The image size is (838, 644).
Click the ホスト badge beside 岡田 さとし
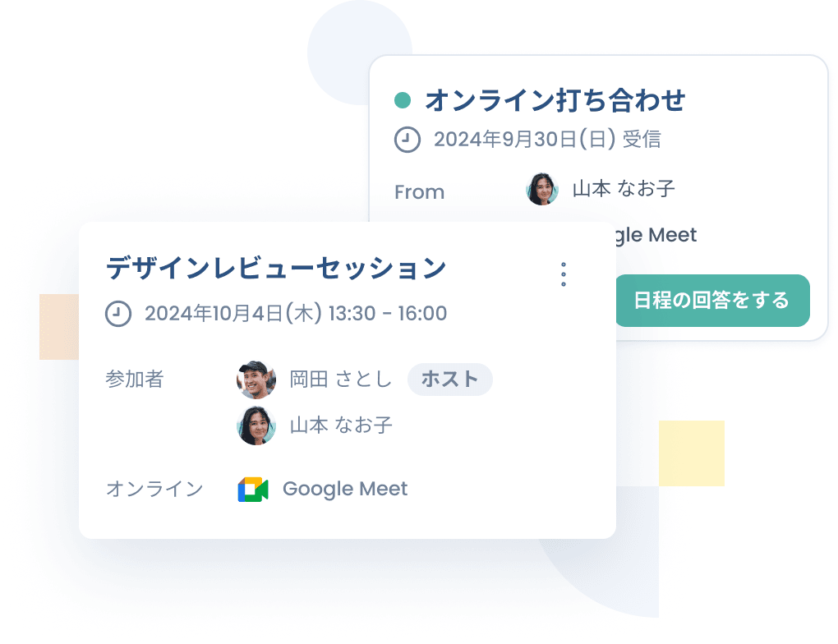450,379
